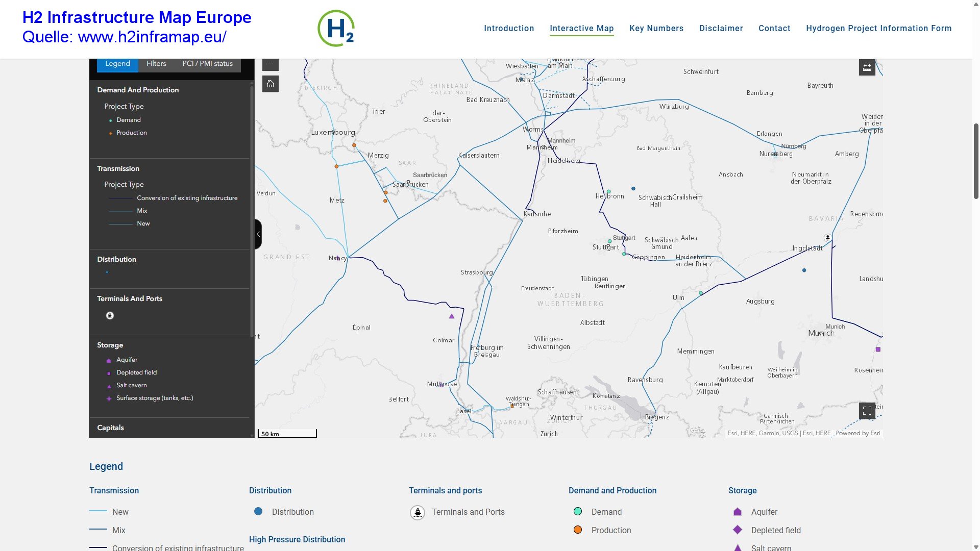Viewport: 980px width, 551px height.
Task: Open Hydrogen Project Information Form link
Action: pos(878,29)
